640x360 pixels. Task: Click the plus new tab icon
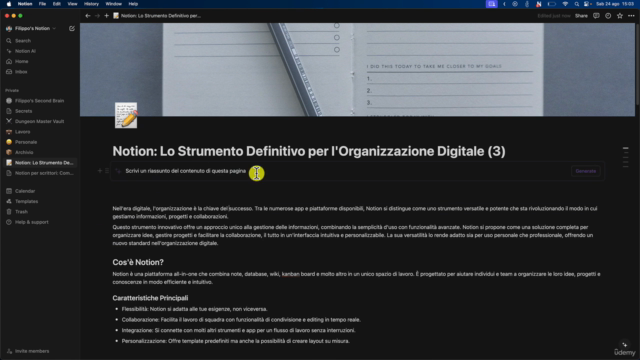point(107,16)
